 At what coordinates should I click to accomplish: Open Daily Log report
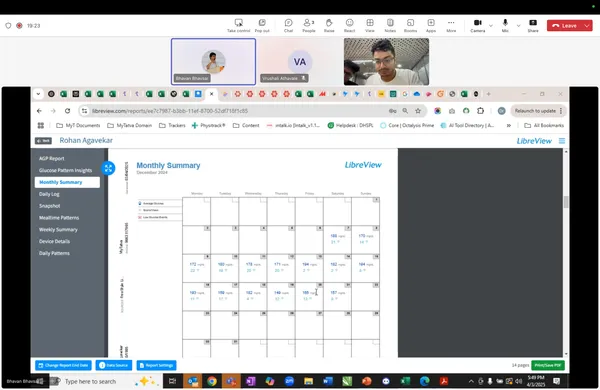(49, 194)
